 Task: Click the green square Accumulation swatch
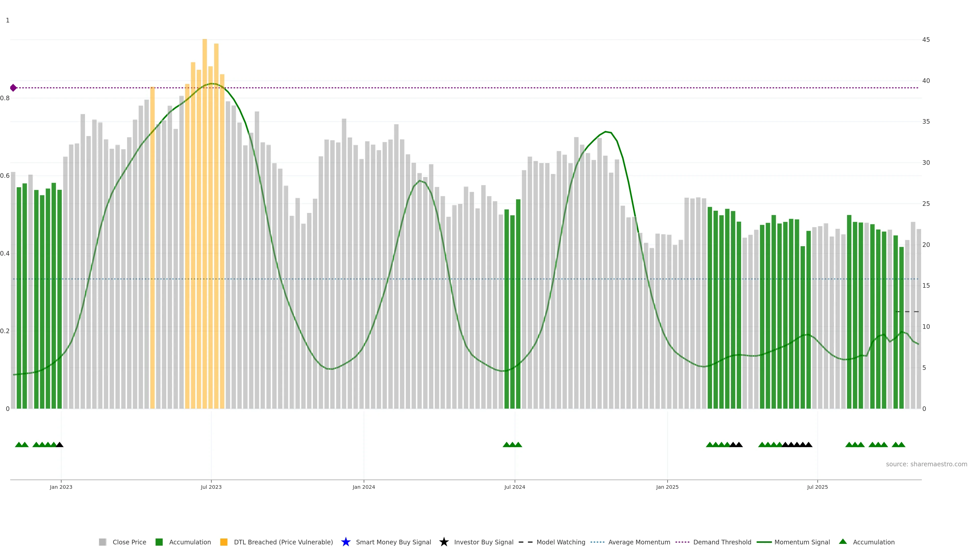tap(159, 542)
